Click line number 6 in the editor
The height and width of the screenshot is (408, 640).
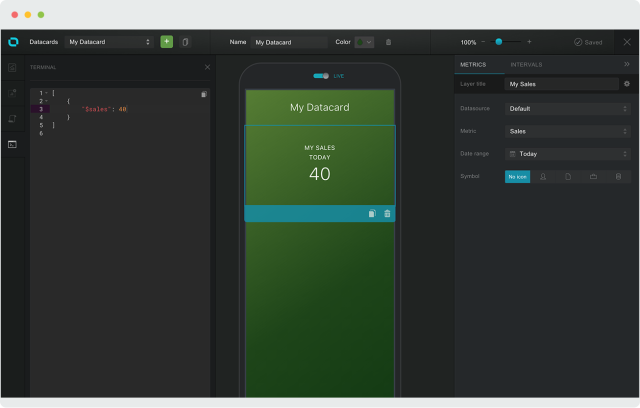[41, 133]
